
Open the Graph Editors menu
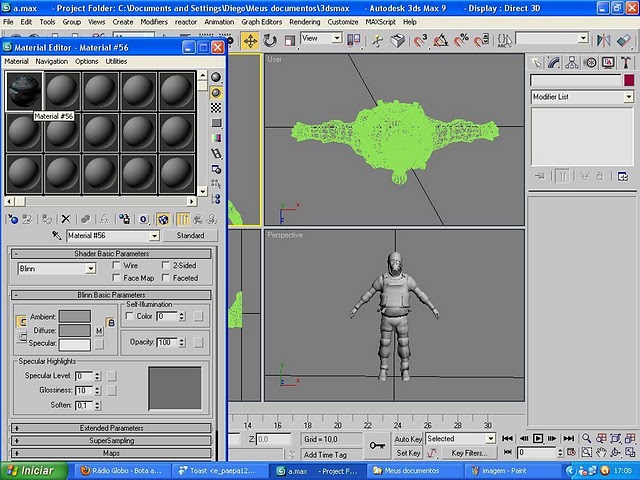pyautogui.click(x=262, y=22)
